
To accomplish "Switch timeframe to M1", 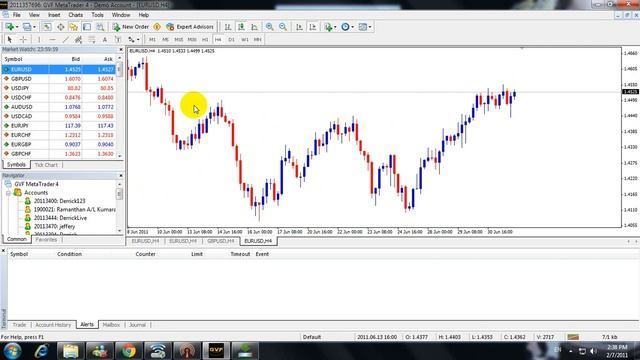I will [x=152, y=40].
